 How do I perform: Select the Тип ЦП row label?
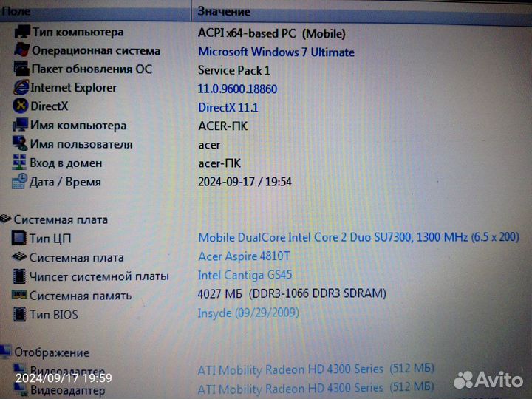coord(50,239)
